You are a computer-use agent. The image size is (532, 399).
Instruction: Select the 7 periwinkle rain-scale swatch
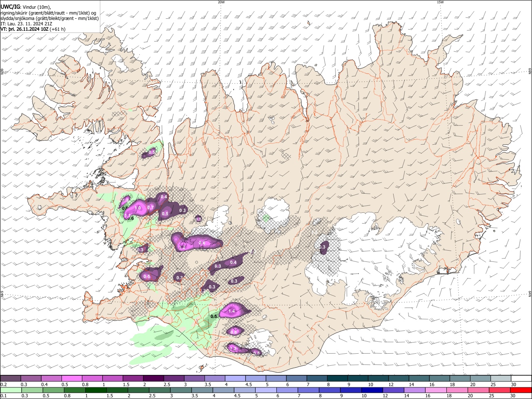tap(308, 390)
